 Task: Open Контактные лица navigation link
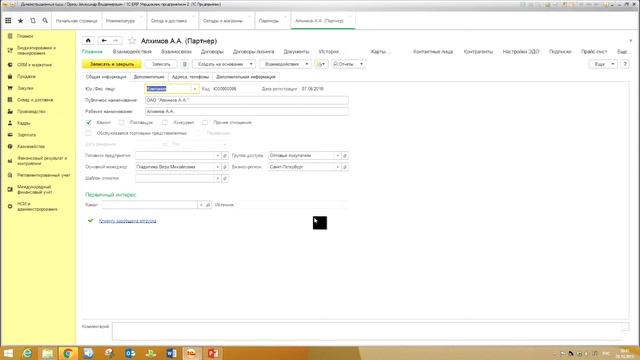click(433, 51)
